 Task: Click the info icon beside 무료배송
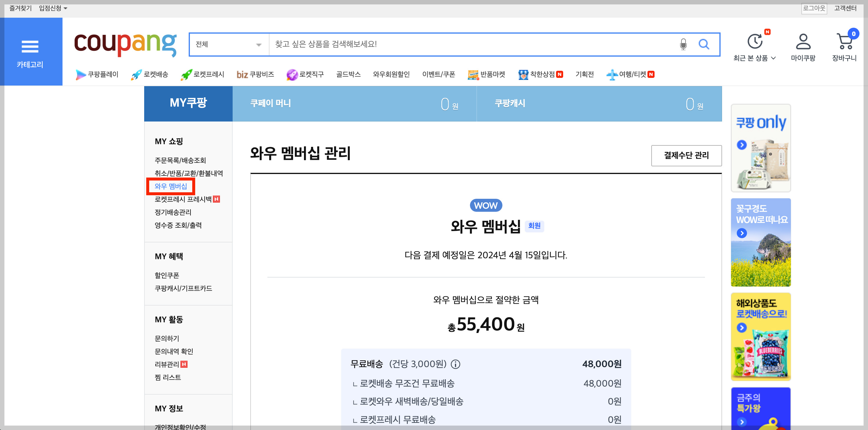[x=455, y=364]
